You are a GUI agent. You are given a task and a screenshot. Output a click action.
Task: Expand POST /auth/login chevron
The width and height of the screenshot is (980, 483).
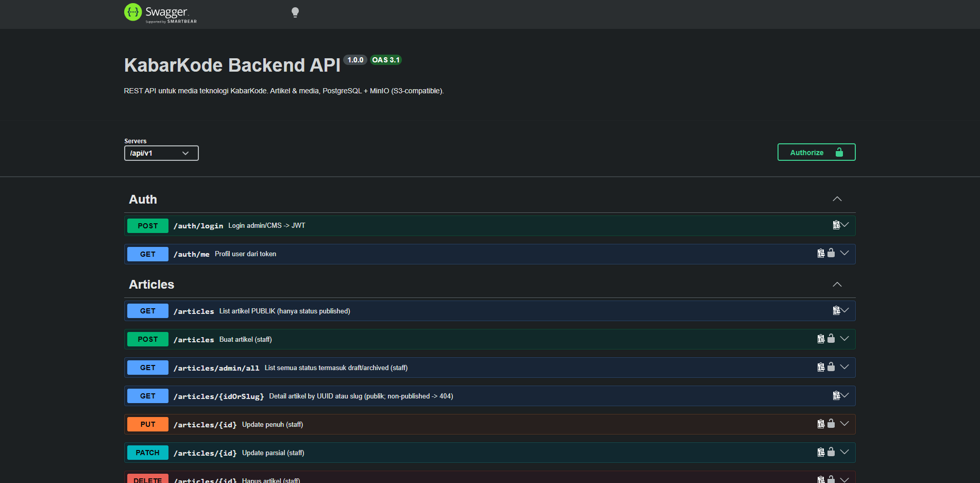844,225
